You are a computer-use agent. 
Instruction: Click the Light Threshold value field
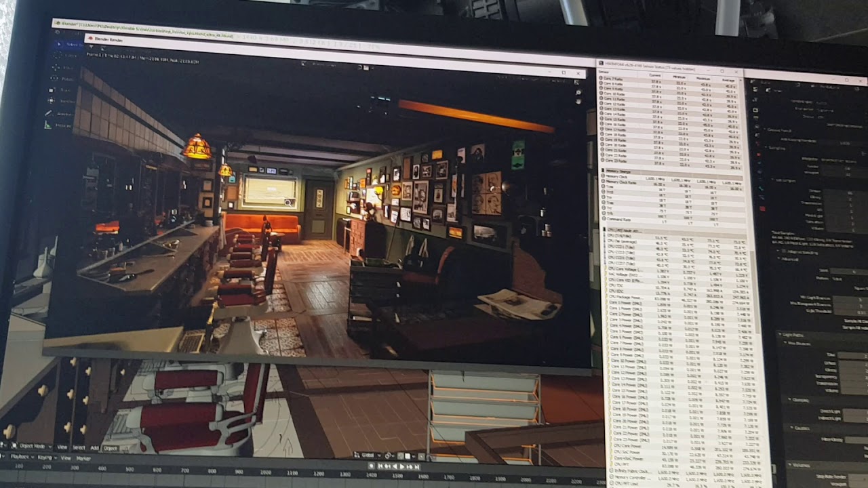pyautogui.click(x=850, y=311)
